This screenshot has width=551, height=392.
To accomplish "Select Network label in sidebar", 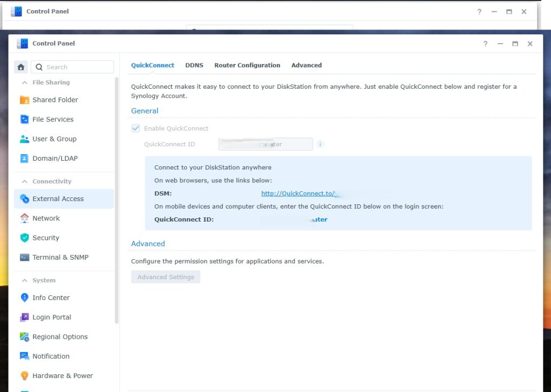I will 46,218.
